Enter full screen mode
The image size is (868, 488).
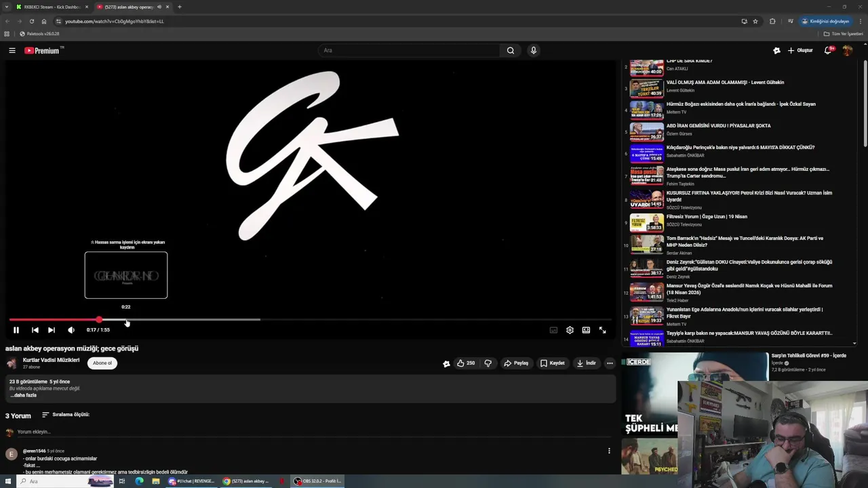(602, 330)
